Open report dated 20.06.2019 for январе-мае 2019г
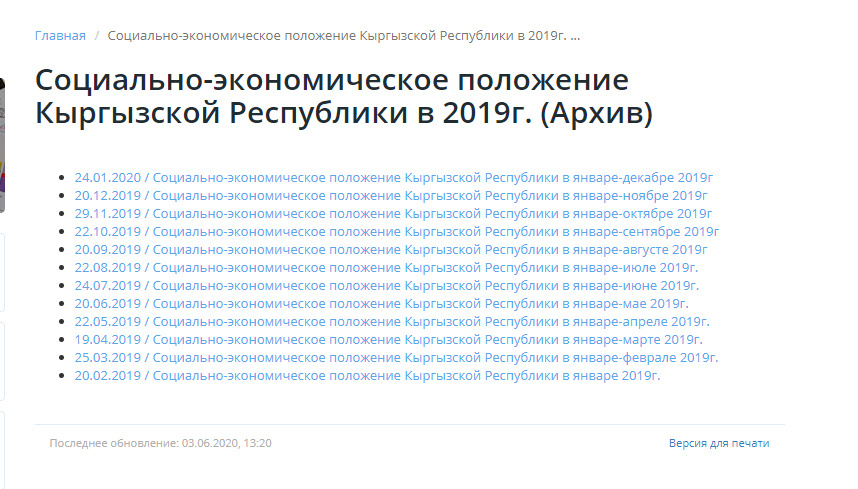Viewport: 858px width, 489px height. [x=381, y=304]
